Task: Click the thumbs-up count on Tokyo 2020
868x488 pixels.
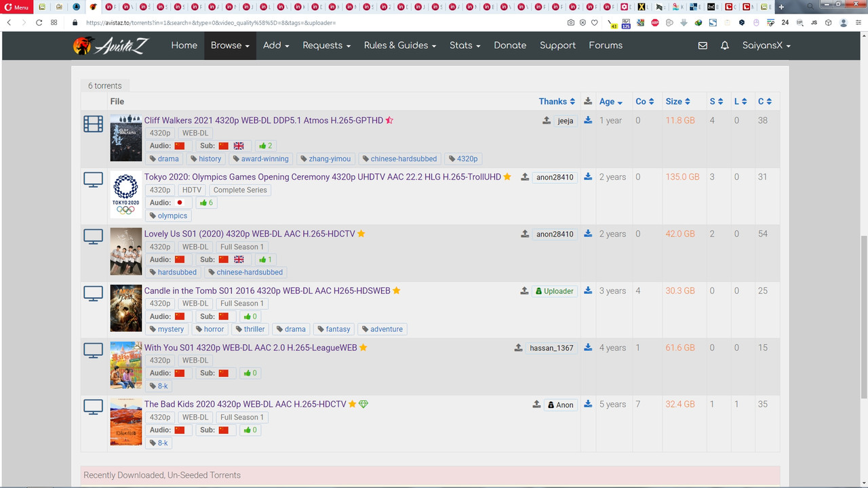Action: click(206, 203)
